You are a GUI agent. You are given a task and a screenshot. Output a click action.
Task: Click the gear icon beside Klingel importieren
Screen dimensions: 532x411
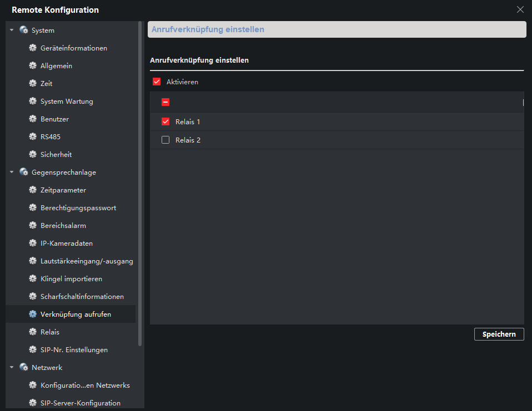pyautogui.click(x=33, y=278)
